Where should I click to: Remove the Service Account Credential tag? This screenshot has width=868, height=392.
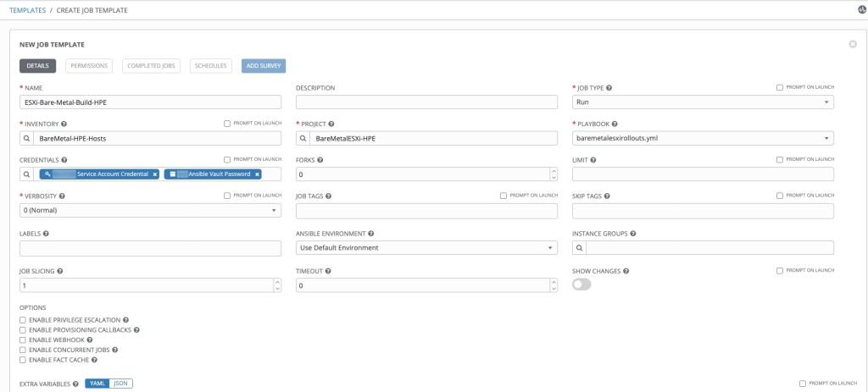pos(155,174)
